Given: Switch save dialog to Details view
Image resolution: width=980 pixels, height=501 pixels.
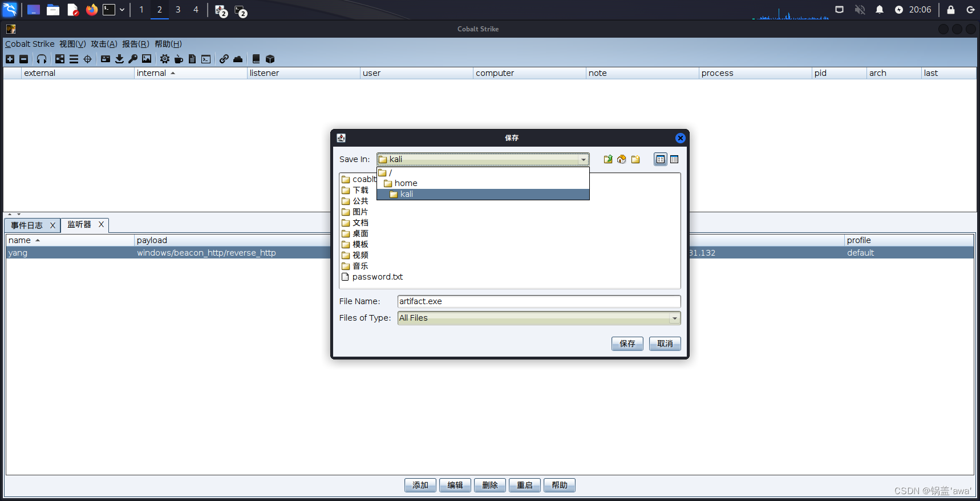Looking at the screenshot, I should pos(674,159).
